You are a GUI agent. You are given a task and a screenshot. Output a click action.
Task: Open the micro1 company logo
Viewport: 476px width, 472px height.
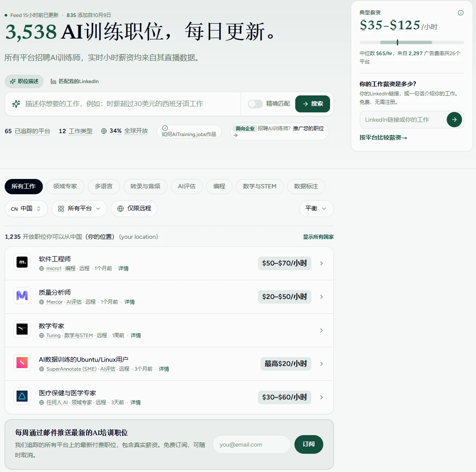point(22,262)
